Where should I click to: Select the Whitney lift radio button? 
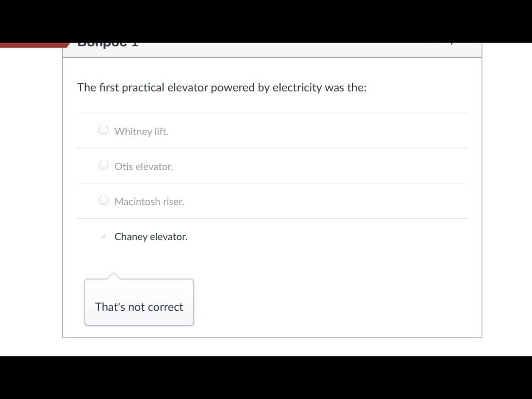click(104, 130)
